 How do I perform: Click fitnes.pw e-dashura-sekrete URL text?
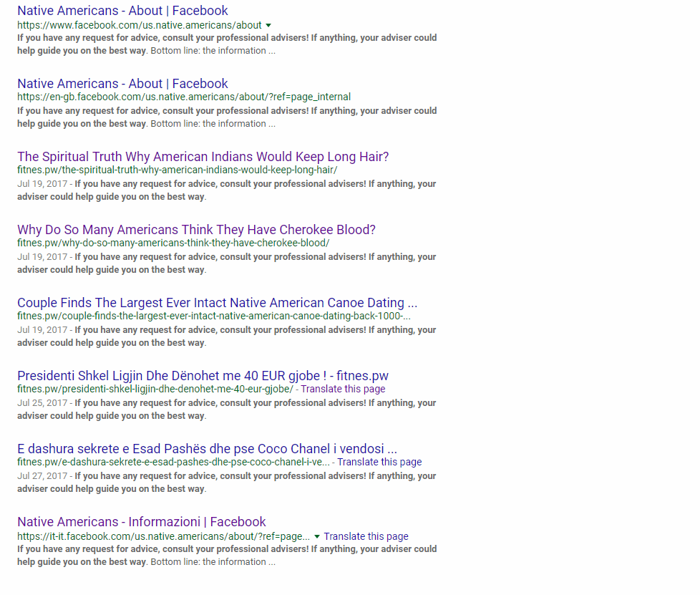(174, 462)
